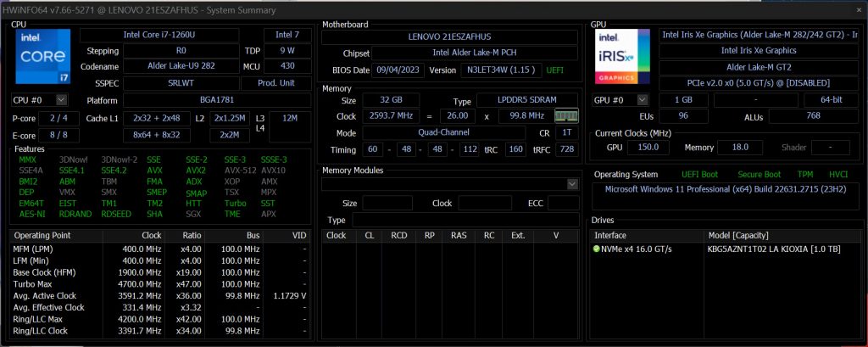Viewport: 868px width, 347px height.
Task: Click the BIOS Date 09/04/2023 value
Action: 398,70
